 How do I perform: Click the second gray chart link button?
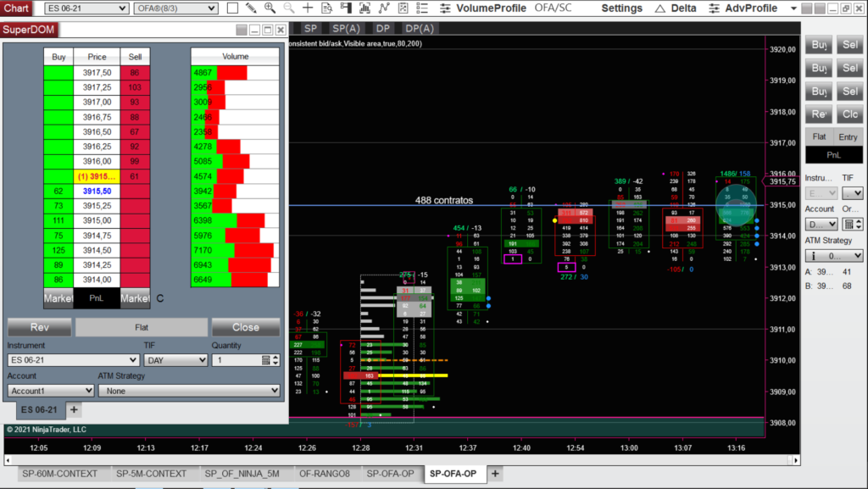coord(820,8)
